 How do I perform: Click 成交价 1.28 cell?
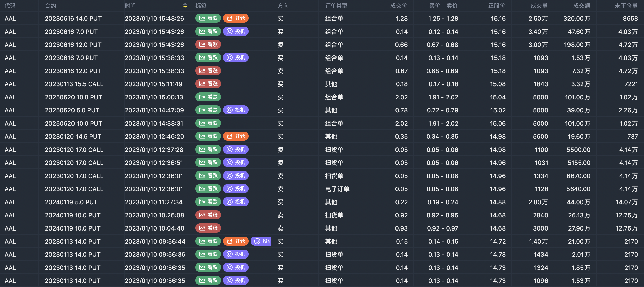tap(402, 18)
